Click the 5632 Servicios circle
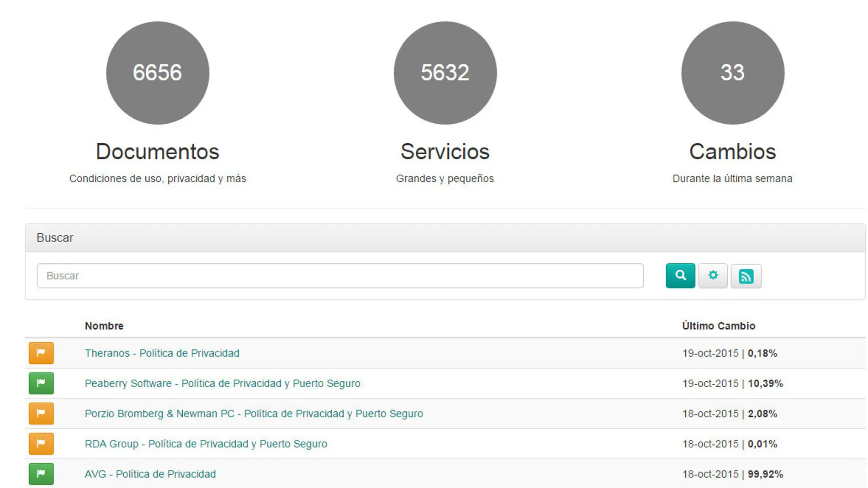The width and height of the screenshot is (868, 488). [x=445, y=73]
